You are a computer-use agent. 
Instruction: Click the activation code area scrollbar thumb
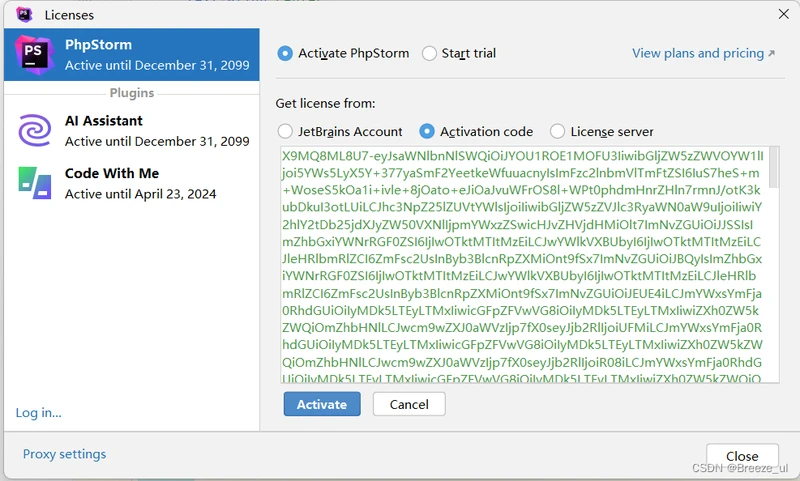tap(774, 167)
